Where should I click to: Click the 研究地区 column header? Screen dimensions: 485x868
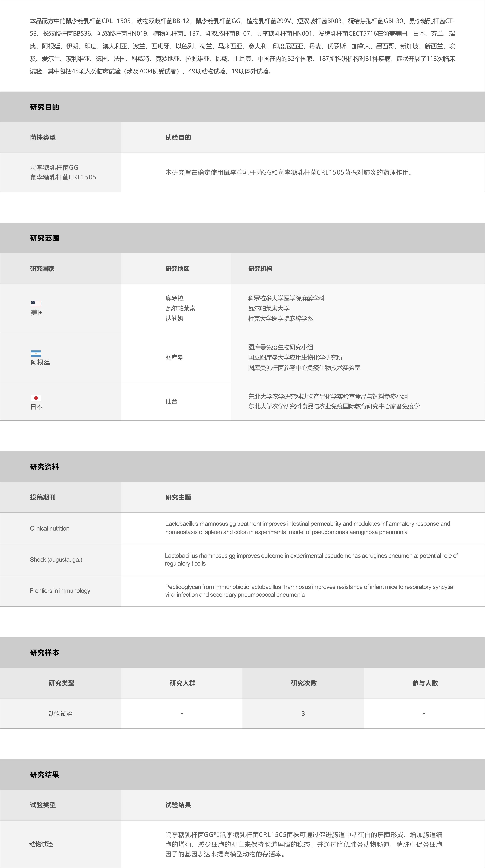click(x=177, y=269)
